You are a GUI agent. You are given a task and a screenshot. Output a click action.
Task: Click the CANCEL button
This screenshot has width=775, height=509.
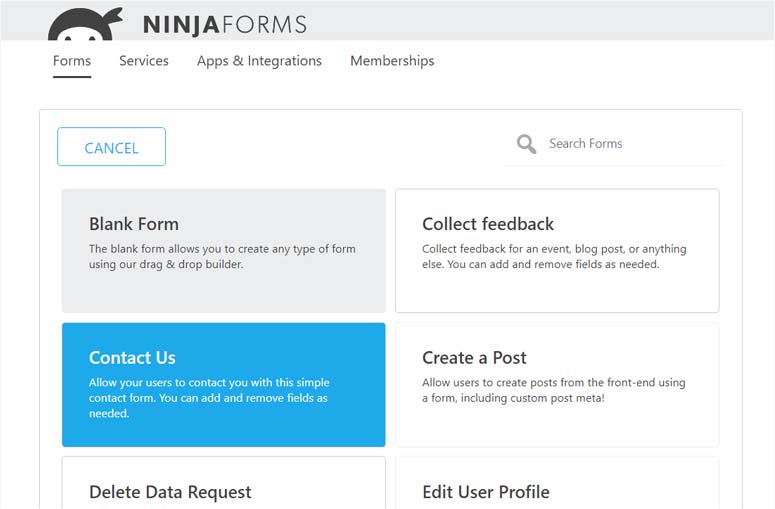click(111, 147)
